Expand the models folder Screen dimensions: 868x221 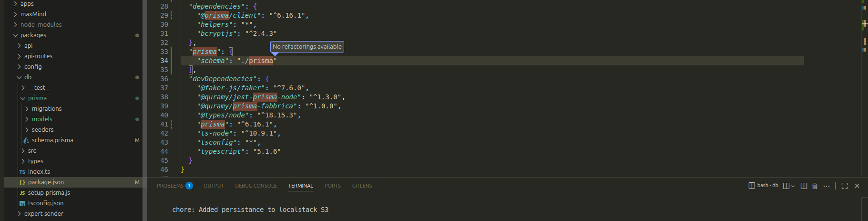27,119
